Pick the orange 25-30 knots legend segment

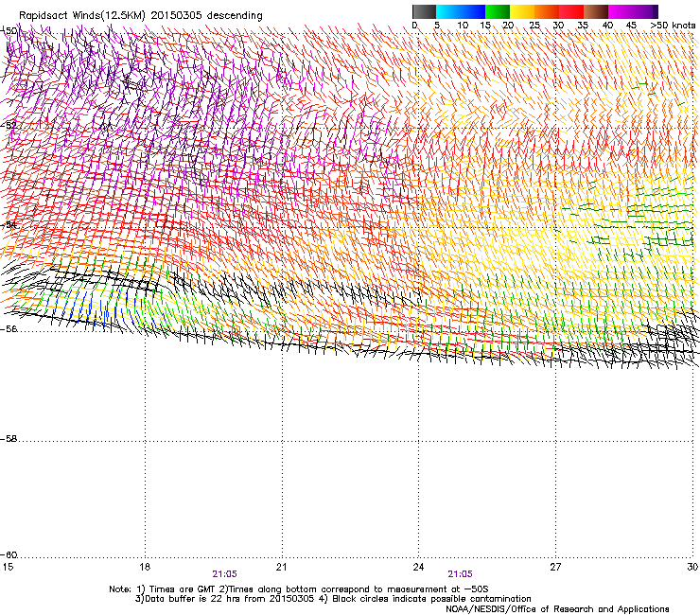[547, 11]
